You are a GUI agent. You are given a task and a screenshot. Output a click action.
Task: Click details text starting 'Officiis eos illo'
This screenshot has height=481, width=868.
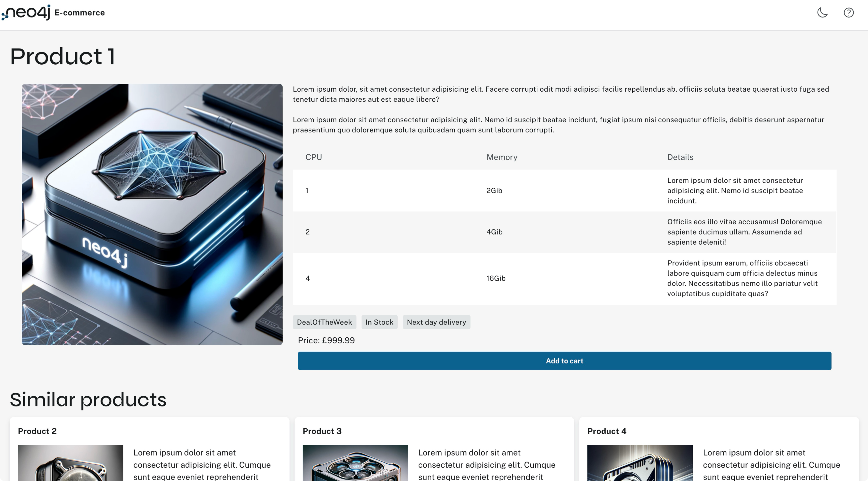tap(745, 232)
